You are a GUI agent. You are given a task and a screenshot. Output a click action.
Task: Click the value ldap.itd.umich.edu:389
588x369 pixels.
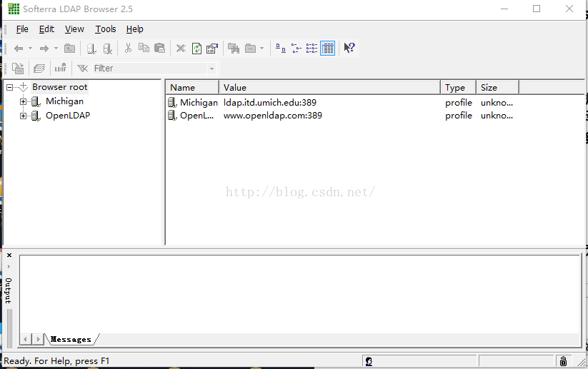click(x=270, y=102)
